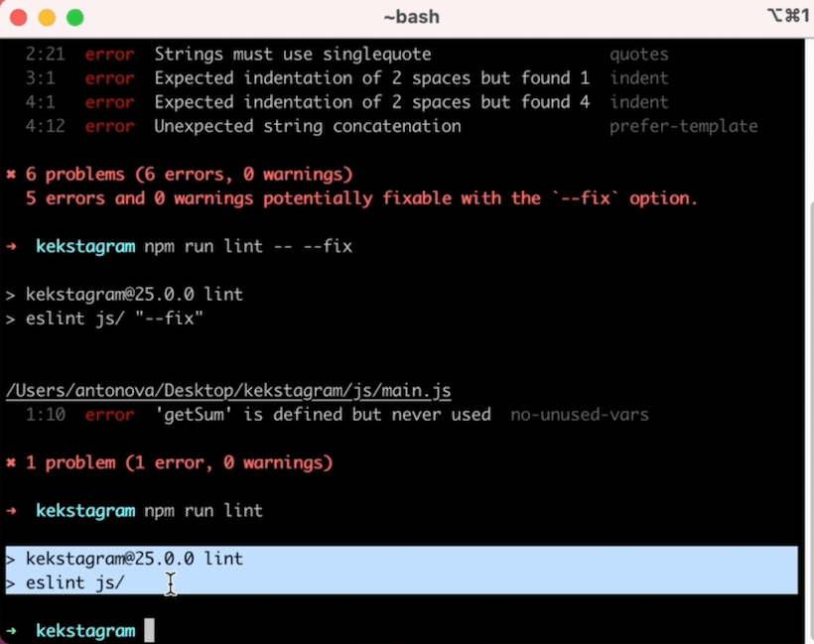The height and width of the screenshot is (644, 814).
Task: Click the 'prefer-template' rule name
Action: [683, 126]
